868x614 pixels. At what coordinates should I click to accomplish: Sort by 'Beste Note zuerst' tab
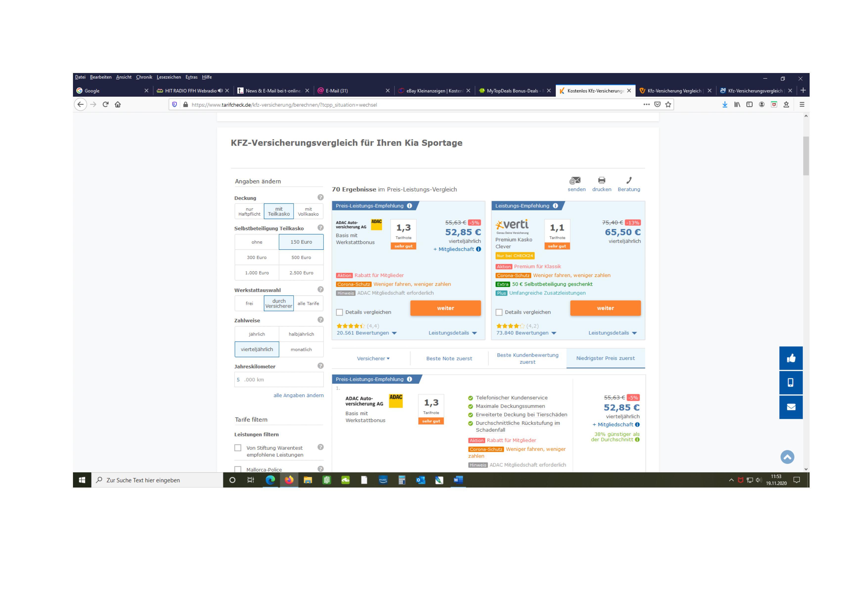tap(449, 359)
